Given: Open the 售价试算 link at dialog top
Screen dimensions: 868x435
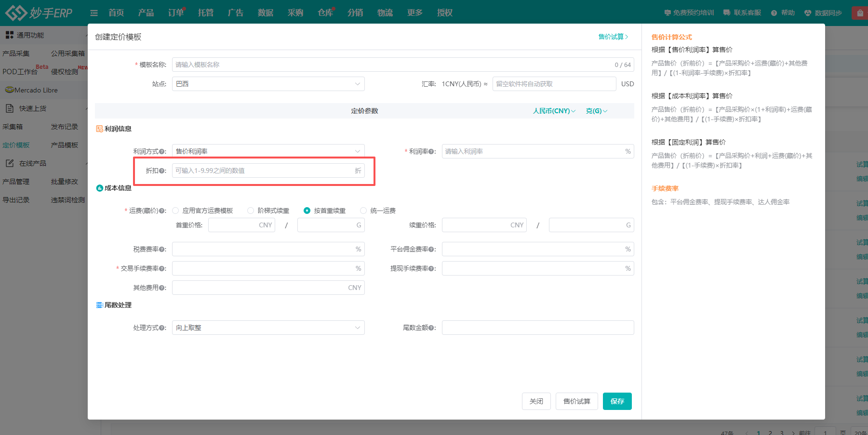Looking at the screenshot, I should point(613,37).
